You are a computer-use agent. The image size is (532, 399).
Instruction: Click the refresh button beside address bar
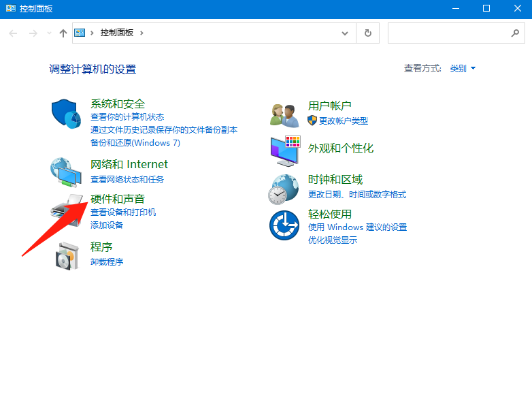coord(368,33)
